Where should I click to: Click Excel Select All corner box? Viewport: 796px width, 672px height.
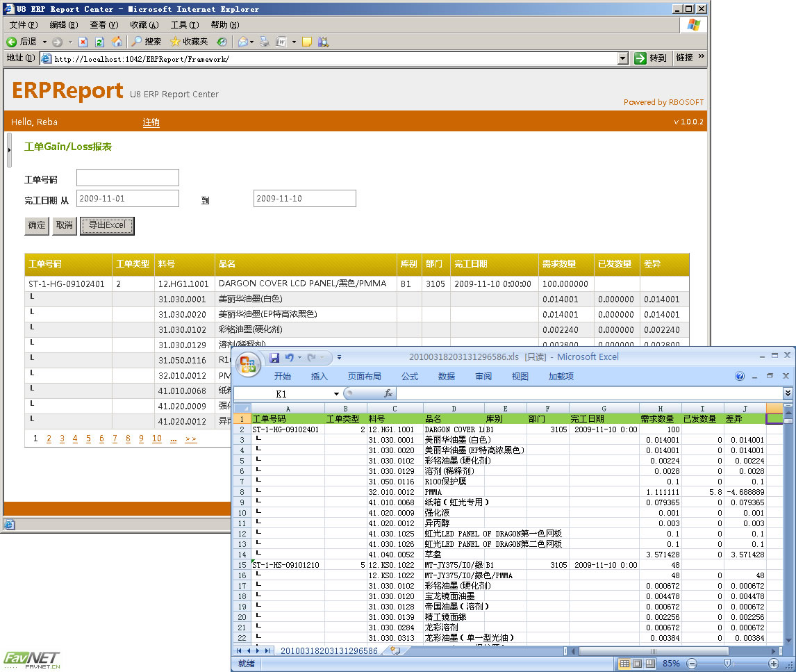[x=242, y=409]
